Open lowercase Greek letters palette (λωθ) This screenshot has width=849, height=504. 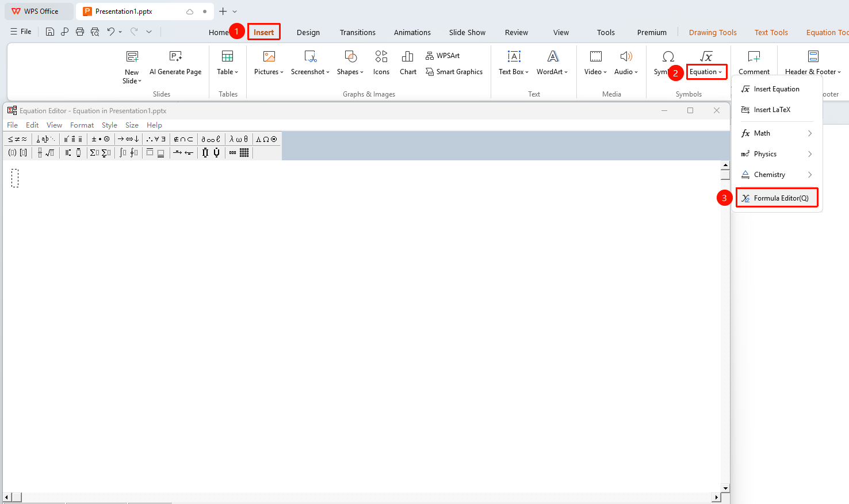[239, 139]
